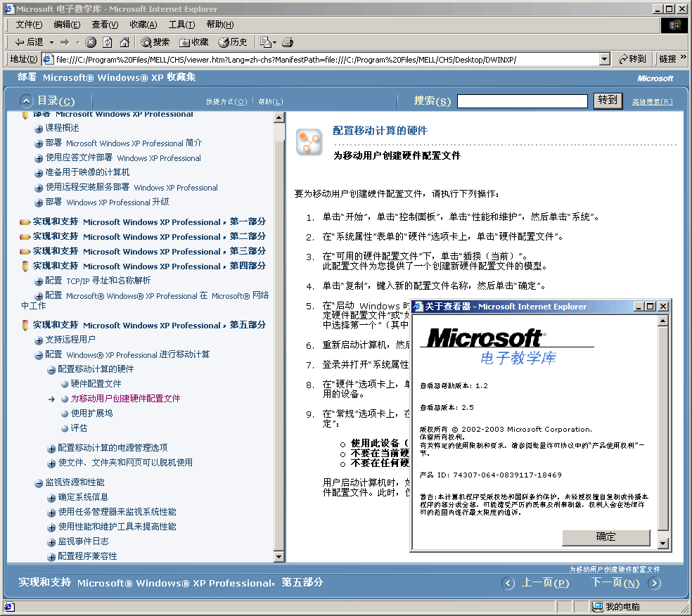Open the 监视事件日志 topic
The height and width of the screenshot is (616, 692).
point(84,541)
